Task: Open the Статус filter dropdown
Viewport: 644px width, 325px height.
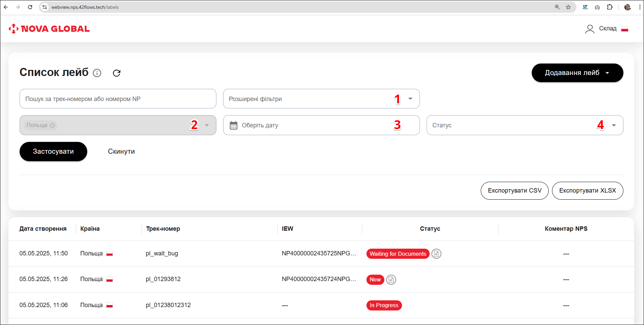Action: [x=614, y=125]
